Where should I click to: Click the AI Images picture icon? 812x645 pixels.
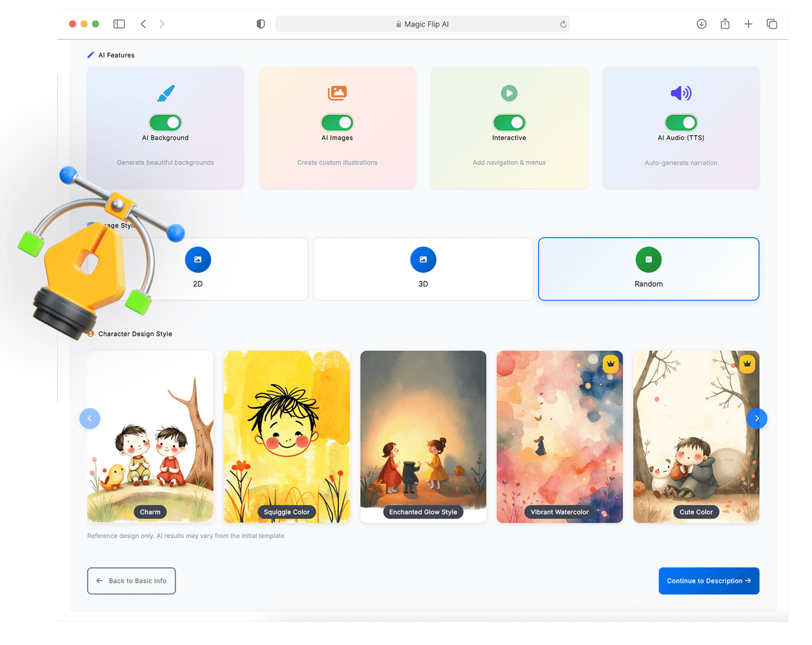pyautogui.click(x=337, y=93)
